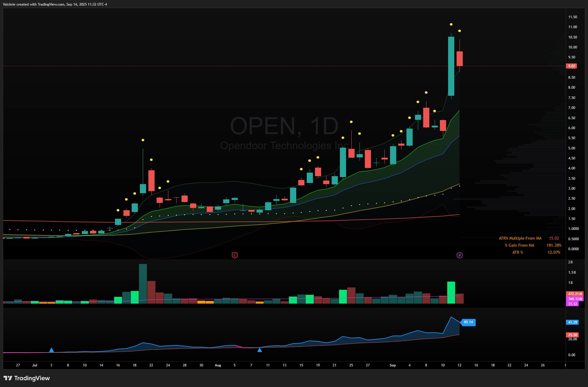Click the purple lightning bolt event icon
This screenshot has height=387, width=588.
pyautogui.click(x=460, y=255)
